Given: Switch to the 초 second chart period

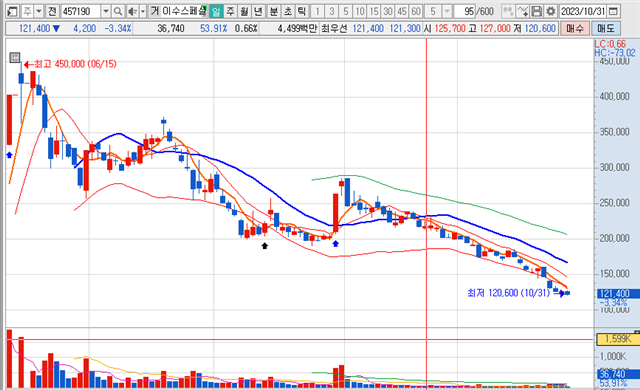Looking at the screenshot, I should click(x=288, y=11).
